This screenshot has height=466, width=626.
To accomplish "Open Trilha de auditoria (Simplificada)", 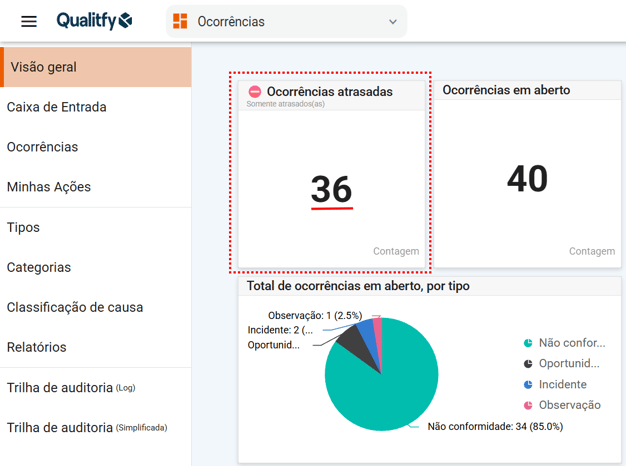I will coord(87,427).
